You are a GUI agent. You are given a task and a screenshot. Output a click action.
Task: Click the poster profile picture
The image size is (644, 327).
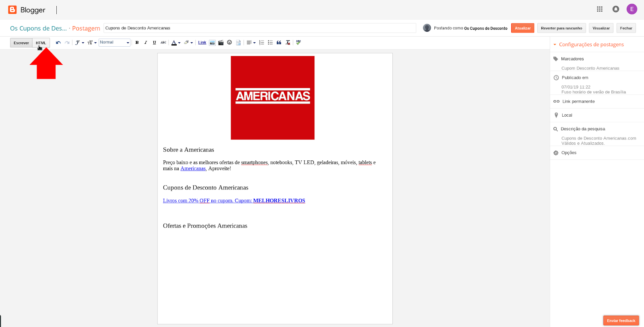(427, 28)
